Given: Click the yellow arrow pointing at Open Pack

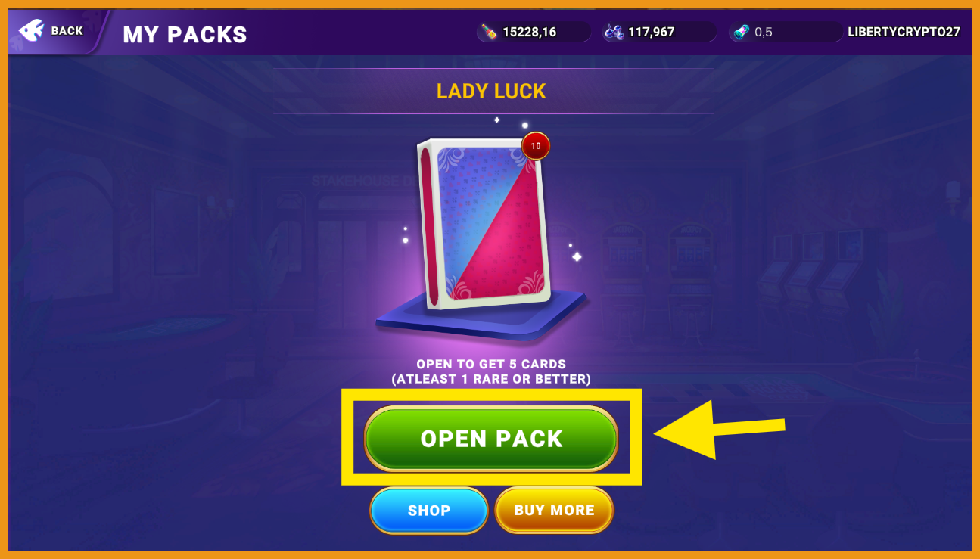Looking at the screenshot, I should point(720,429).
